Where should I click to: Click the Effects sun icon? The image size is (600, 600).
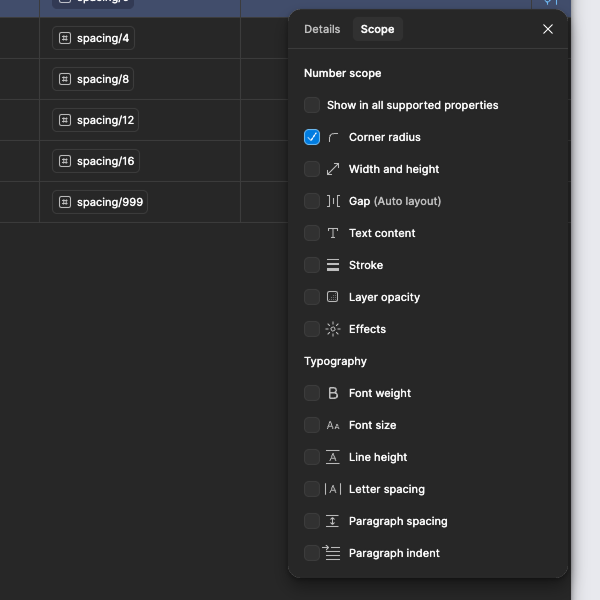coord(333,329)
